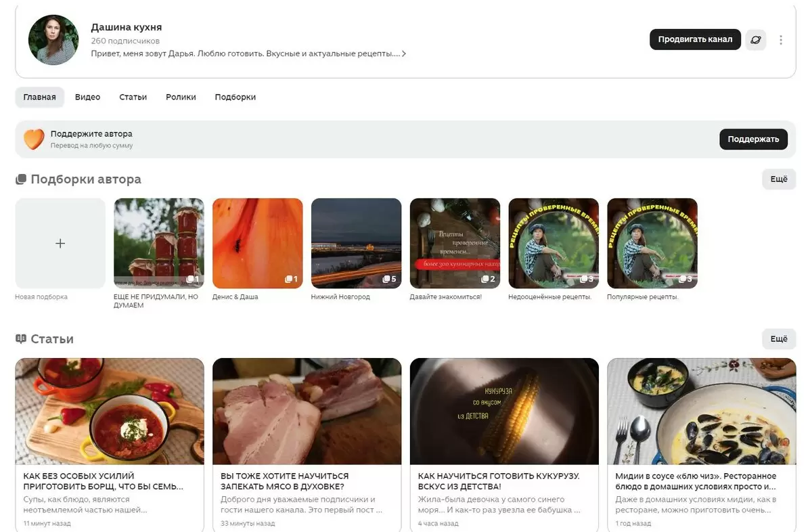Expand author collections with Ещё
The width and height of the screenshot is (812, 532).
pos(778,179)
